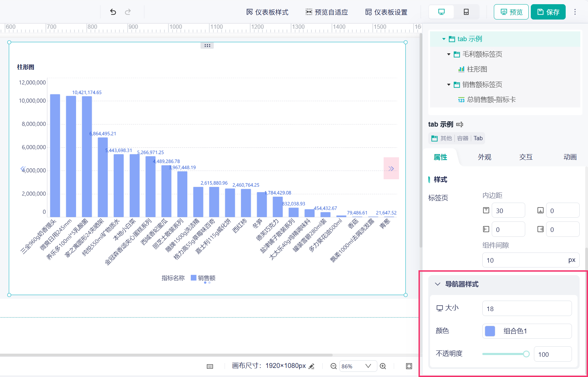Click the zoom out magnifier icon
The image size is (588, 377).
coord(333,366)
